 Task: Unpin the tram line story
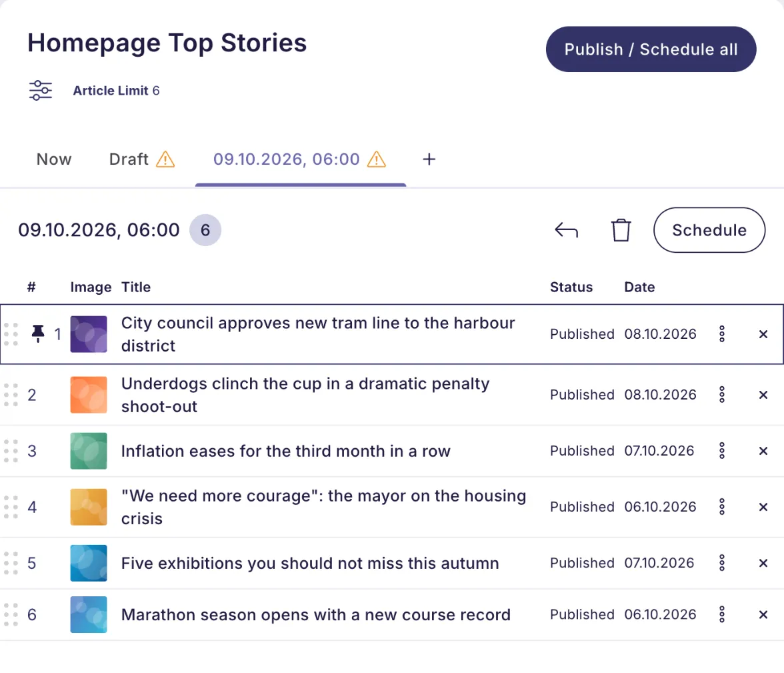[x=38, y=333]
